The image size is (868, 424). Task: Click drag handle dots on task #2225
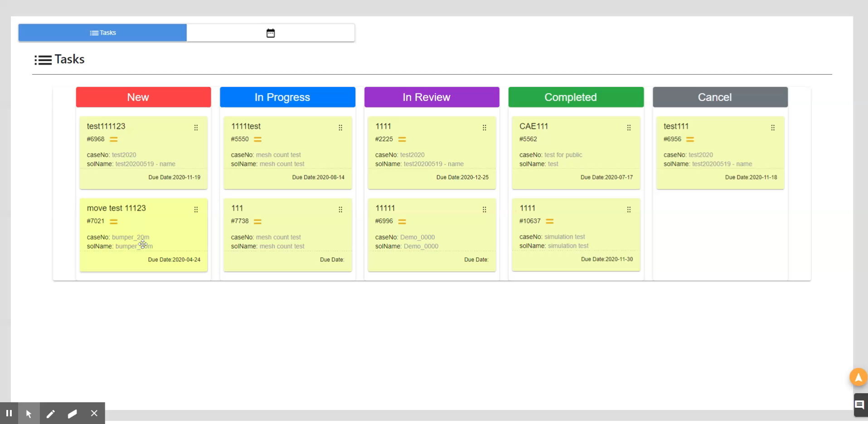coord(485,128)
